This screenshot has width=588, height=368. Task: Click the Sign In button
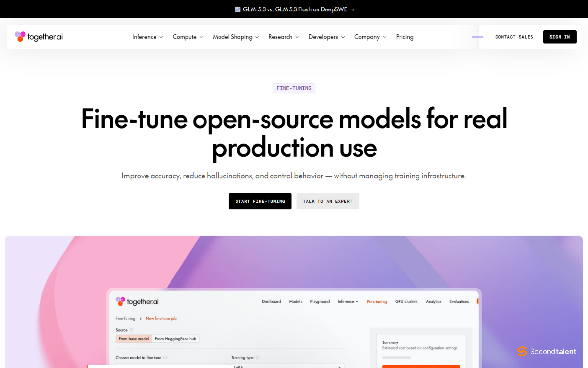coord(560,37)
